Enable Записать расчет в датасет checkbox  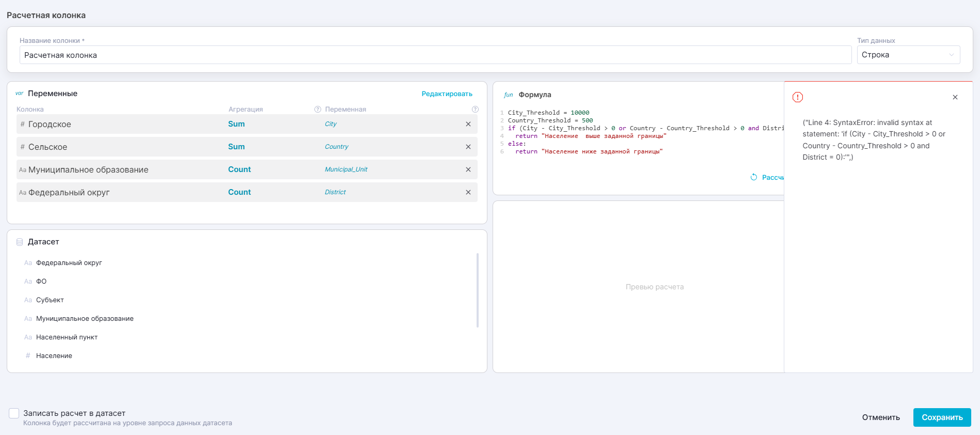click(x=14, y=413)
